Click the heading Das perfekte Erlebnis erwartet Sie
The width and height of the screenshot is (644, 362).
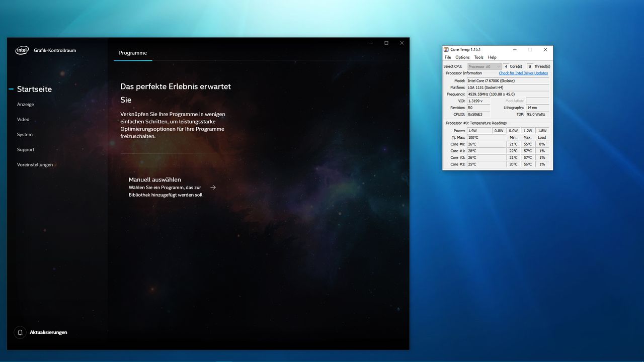pos(176,93)
